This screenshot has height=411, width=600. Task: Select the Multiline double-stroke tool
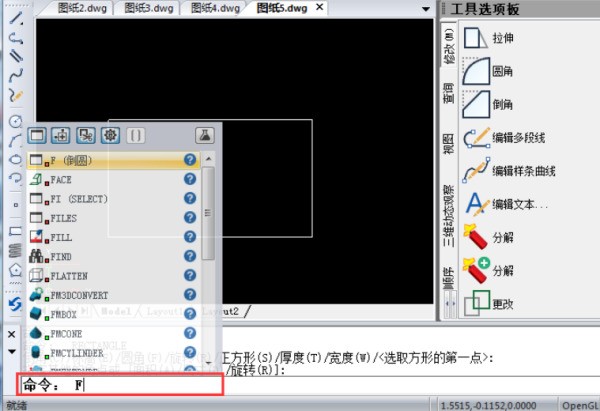pos(16,56)
